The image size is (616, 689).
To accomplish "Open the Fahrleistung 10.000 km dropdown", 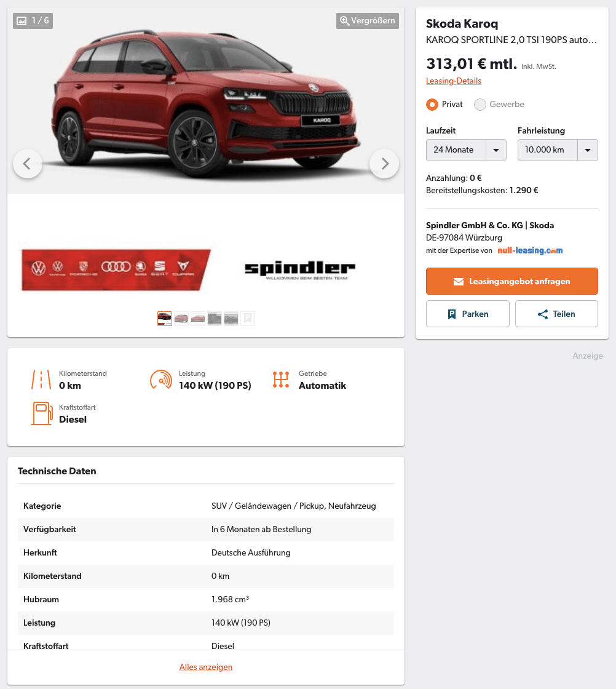I will point(558,150).
